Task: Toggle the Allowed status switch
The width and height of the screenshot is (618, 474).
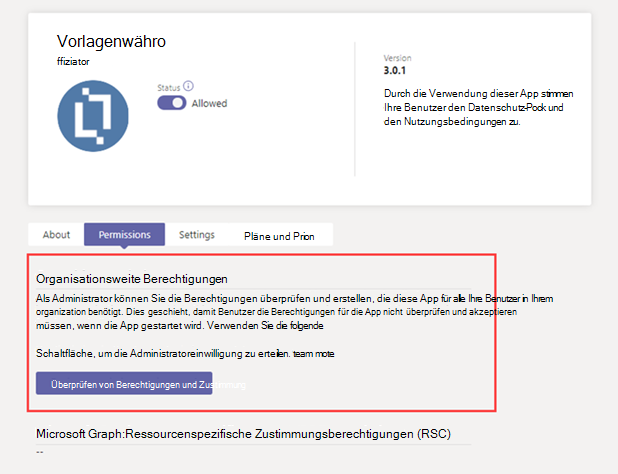Action: pos(172,103)
